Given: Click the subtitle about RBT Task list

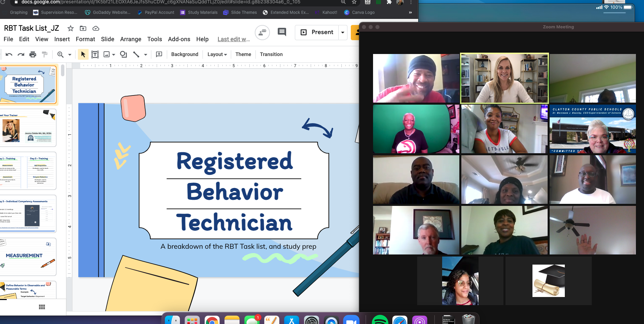Looking at the screenshot, I should tap(238, 246).
